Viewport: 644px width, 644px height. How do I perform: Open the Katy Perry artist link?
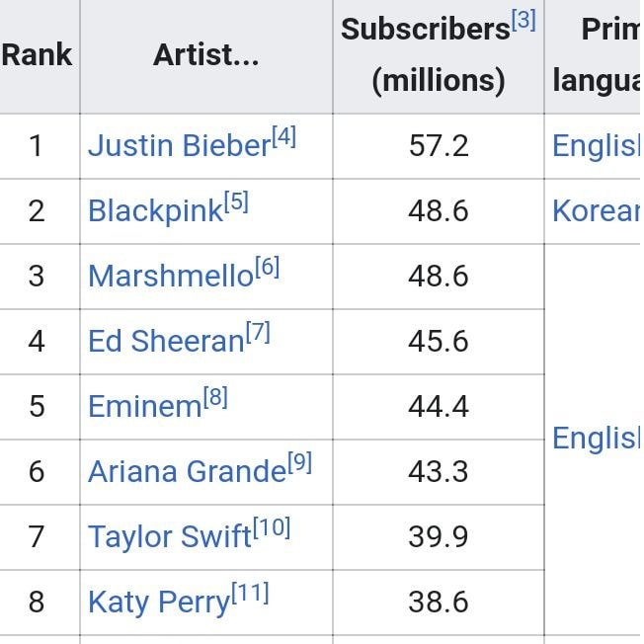click(158, 603)
